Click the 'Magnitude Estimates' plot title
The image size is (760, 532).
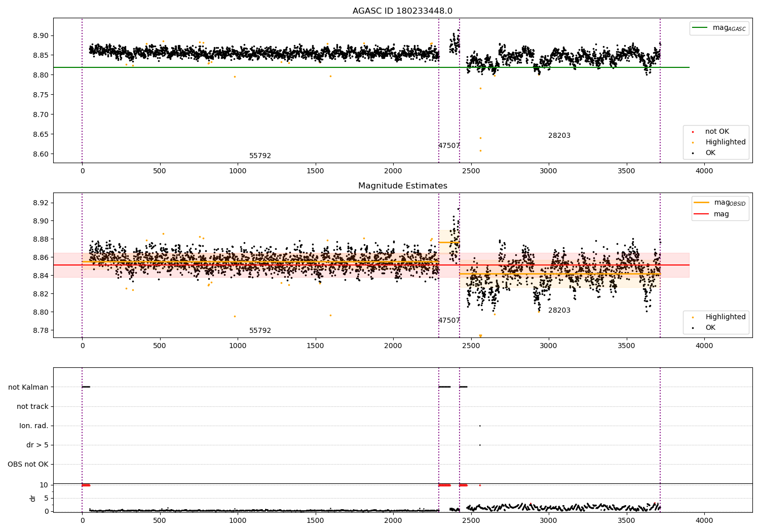[402, 186]
